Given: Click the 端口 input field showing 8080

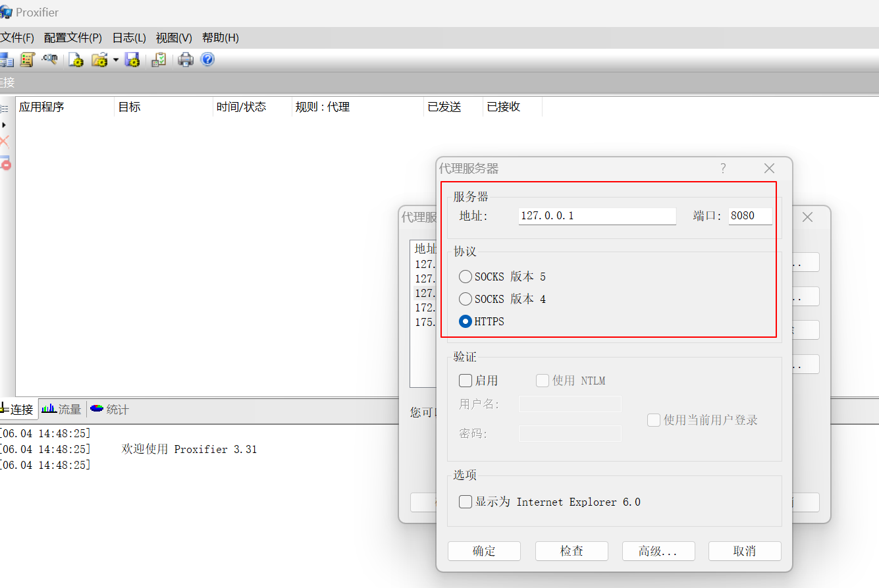Looking at the screenshot, I should (751, 216).
